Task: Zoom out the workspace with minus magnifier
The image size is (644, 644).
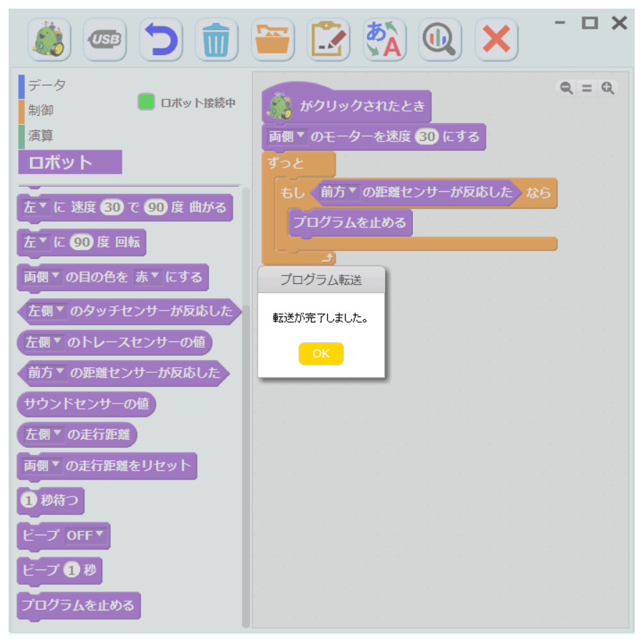Action: click(567, 88)
